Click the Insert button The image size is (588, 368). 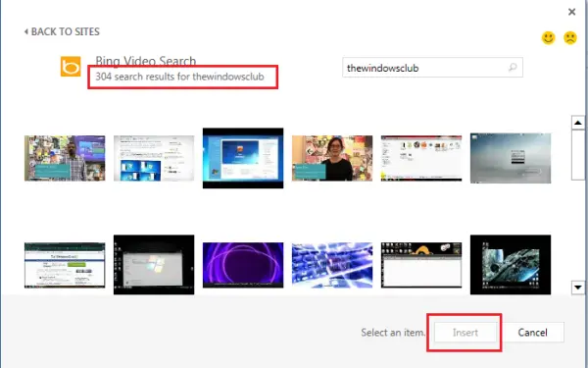(x=465, y=333)
